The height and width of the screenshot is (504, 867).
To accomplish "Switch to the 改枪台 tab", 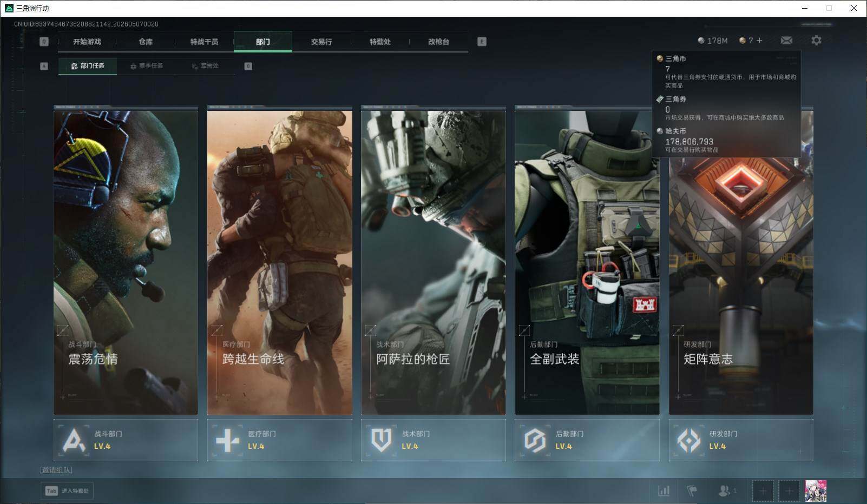I will pos(438,42).
